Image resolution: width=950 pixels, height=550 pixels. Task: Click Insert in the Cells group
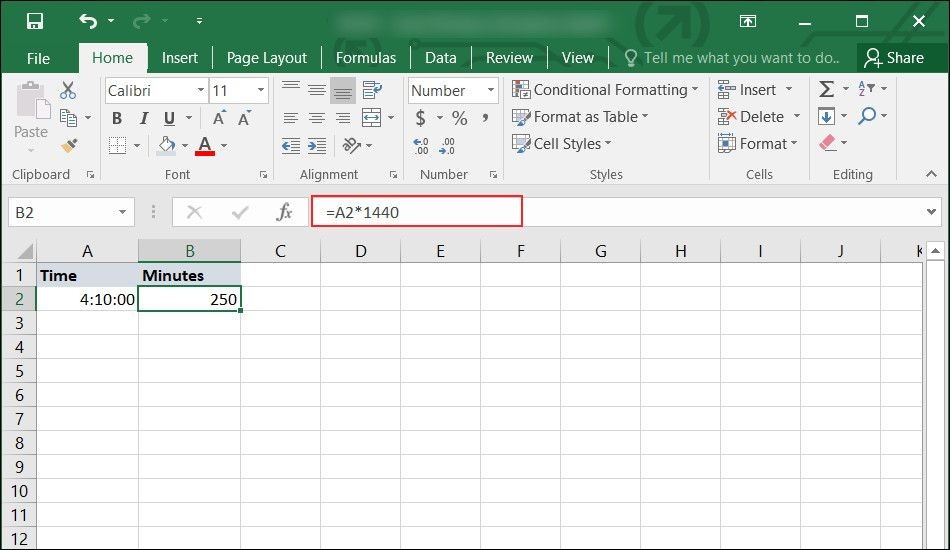coord(755,90)
